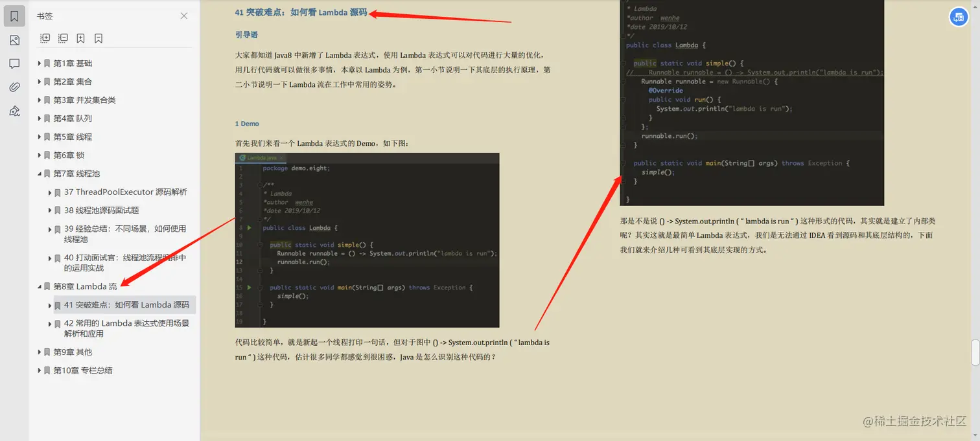Screen dimensions: 980x441
Task: Open bookmark 第7章 线程池
Action: coord(76,174)
